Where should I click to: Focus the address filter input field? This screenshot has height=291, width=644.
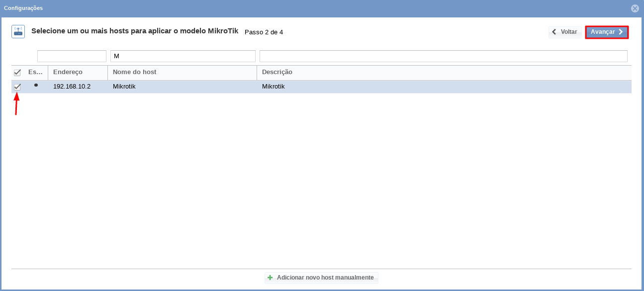[72, 56]
